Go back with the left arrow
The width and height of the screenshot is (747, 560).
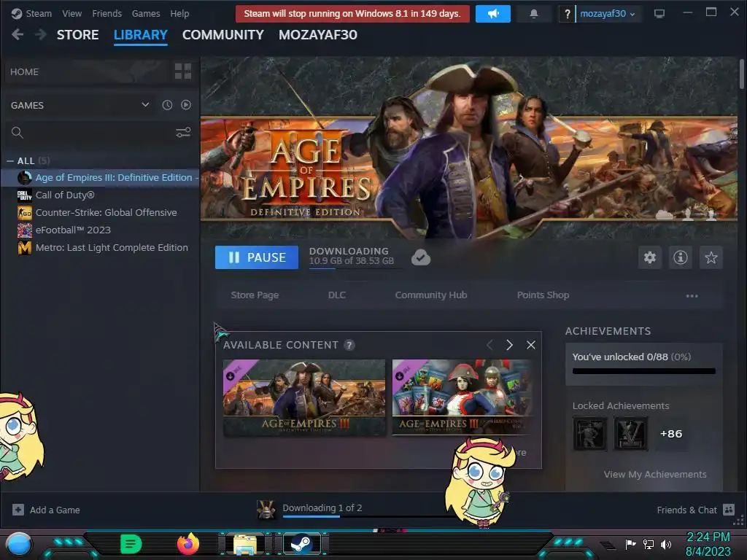coord(18,34)
